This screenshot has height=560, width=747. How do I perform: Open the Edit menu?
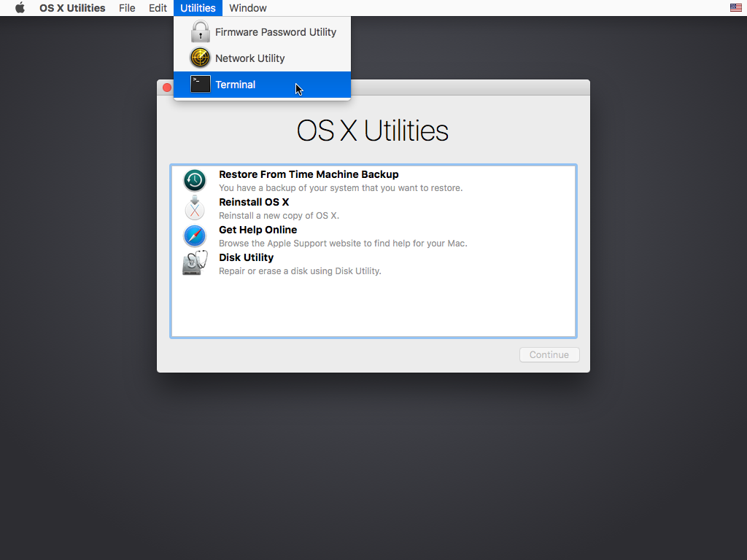[158, 8]
